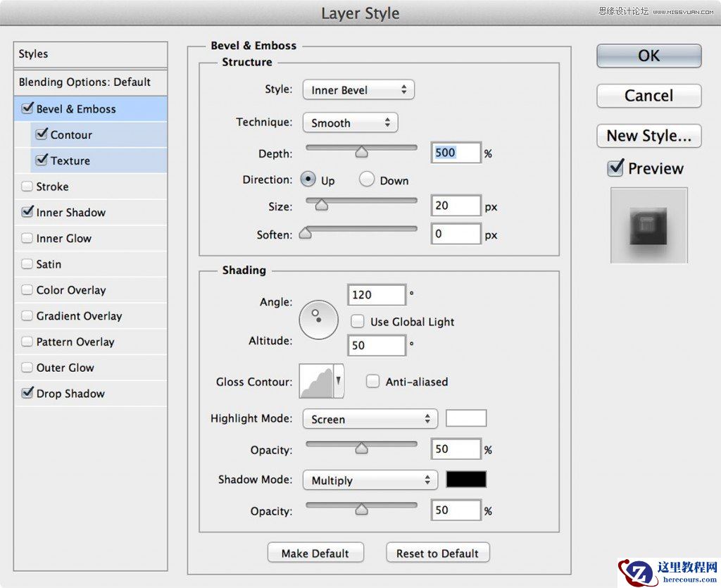The height and width of the screenshot is (588, 721).
Task: Click the layer style preview thumbnail
Action: 648,225
